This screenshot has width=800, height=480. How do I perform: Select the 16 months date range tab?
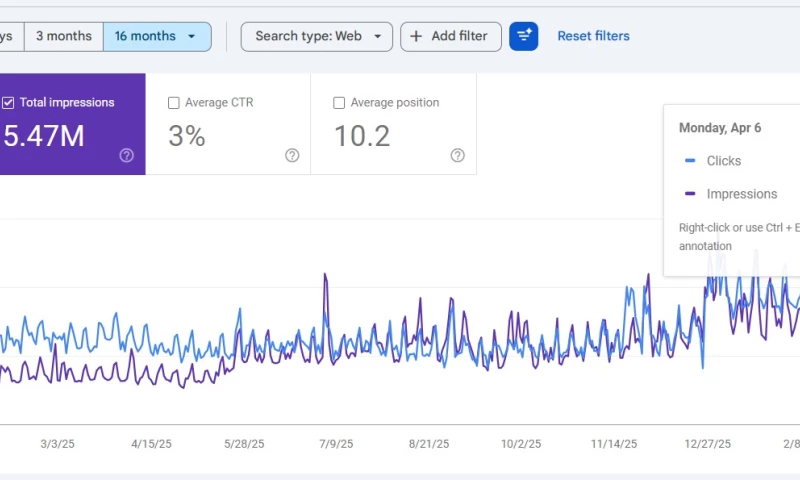pos(157,36)
